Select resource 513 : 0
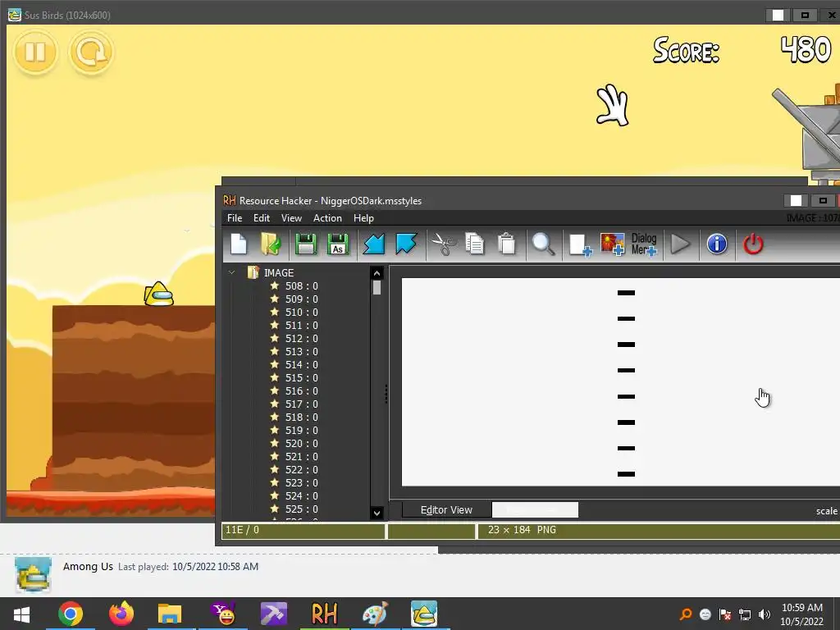 coord(302,351)
